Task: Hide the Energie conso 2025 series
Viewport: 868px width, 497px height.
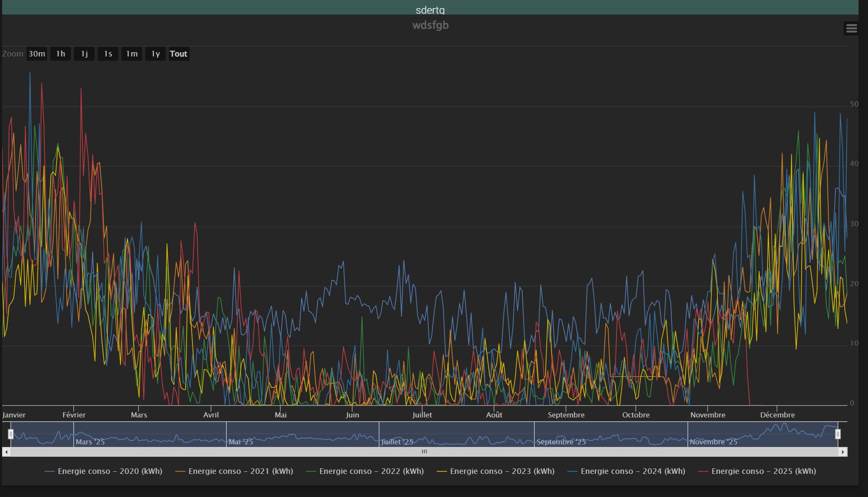Action: pos(763,471)
